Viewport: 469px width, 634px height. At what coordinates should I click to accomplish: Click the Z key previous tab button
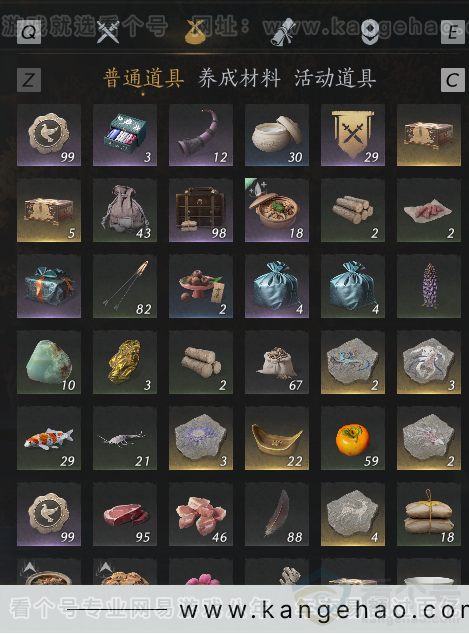tap(29, 80)
